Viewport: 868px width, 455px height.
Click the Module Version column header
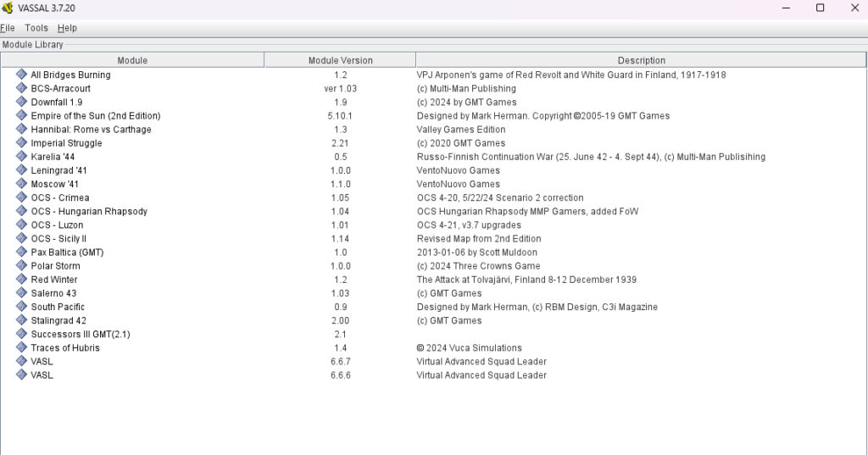tap(340, 60)
